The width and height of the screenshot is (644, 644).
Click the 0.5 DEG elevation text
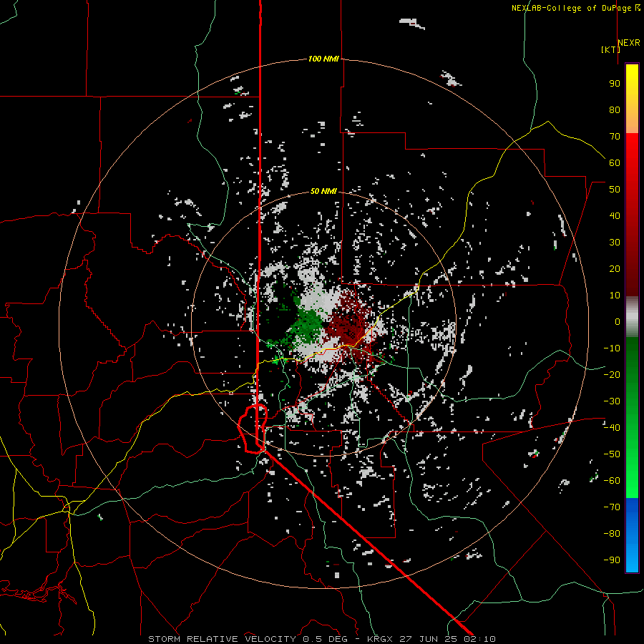click(x=325, y=639)
